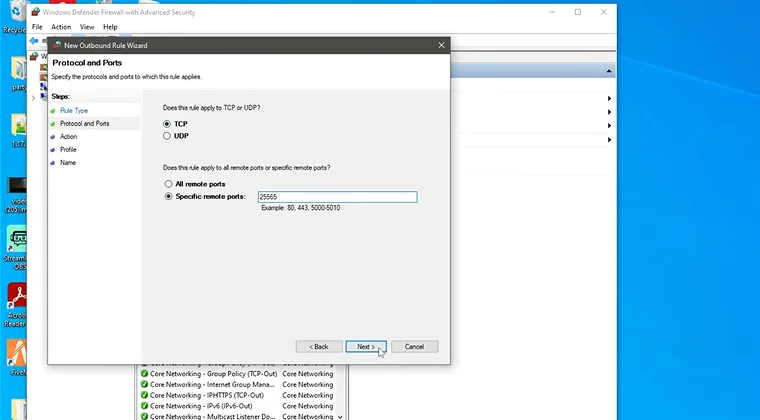Click Core Networking group cell of IPv6 rule
The width and height of the screenshot is (760, 420).
click(308, 406)
